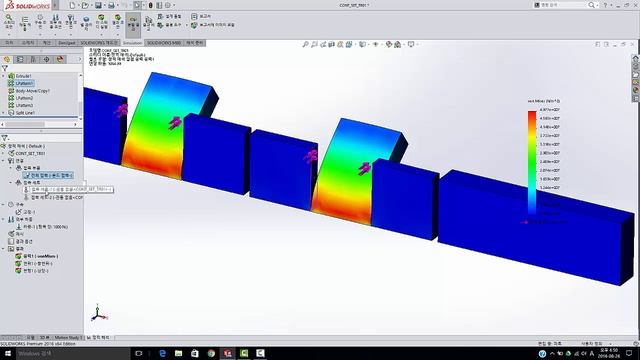Collapse the External Loads node expander

click(x=4, y=219)
